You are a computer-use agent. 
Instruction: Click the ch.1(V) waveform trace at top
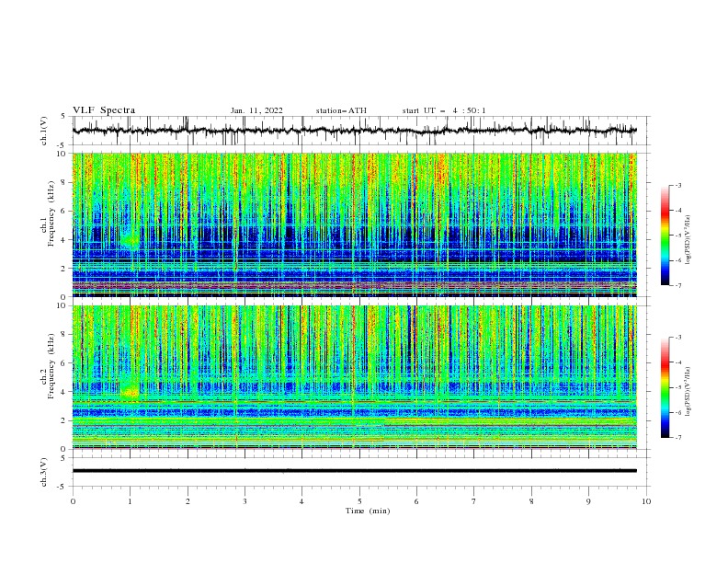[x=355, y=131]
